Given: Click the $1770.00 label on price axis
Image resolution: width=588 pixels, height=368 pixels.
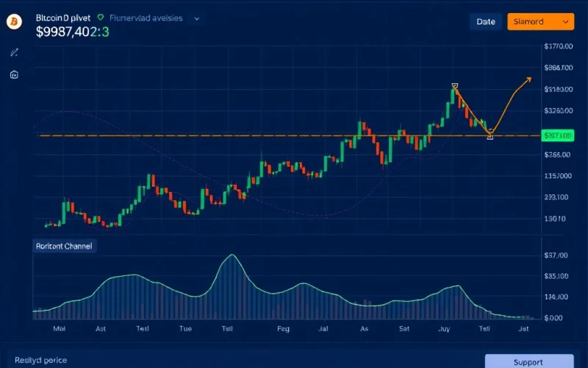Looking at the screenshot, I should [557, 46].
